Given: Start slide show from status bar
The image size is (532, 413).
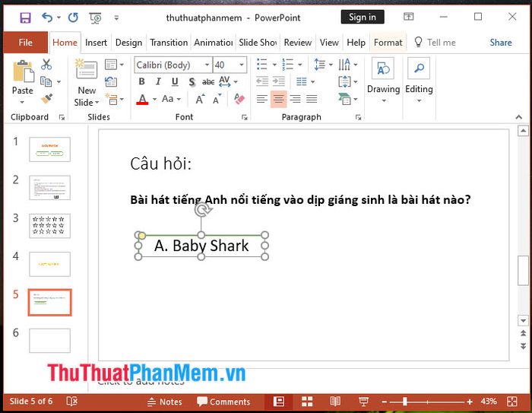Looking at the screenshot, I should 362,402.
